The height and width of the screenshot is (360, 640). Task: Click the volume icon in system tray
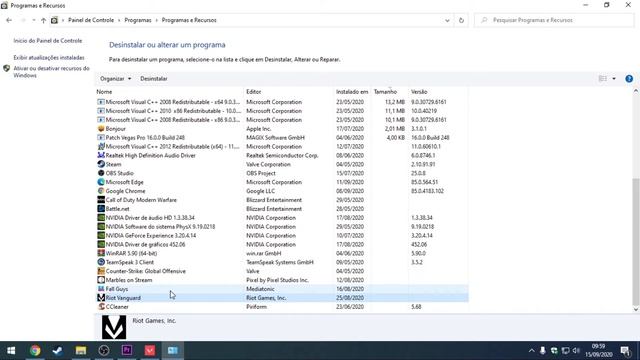click(x=576, y=351)
